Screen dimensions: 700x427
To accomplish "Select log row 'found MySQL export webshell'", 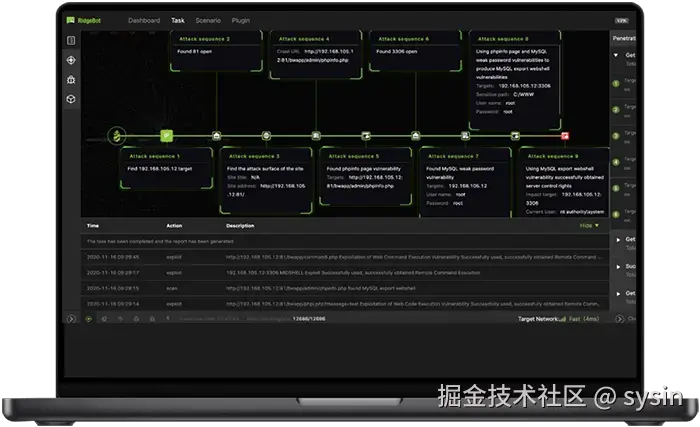I will [x=345, y=288].
